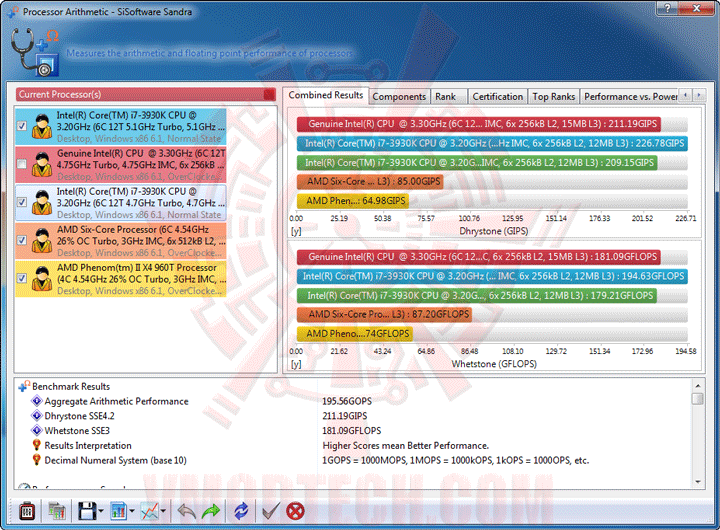
Task: Open the bar chart icon dropdown arrow
Action: 132,511
